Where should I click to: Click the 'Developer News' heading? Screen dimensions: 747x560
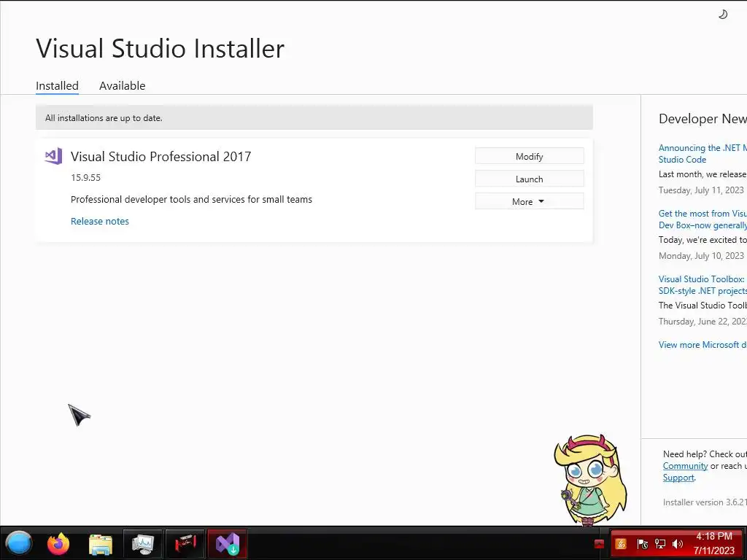click(x=703, y=119)
